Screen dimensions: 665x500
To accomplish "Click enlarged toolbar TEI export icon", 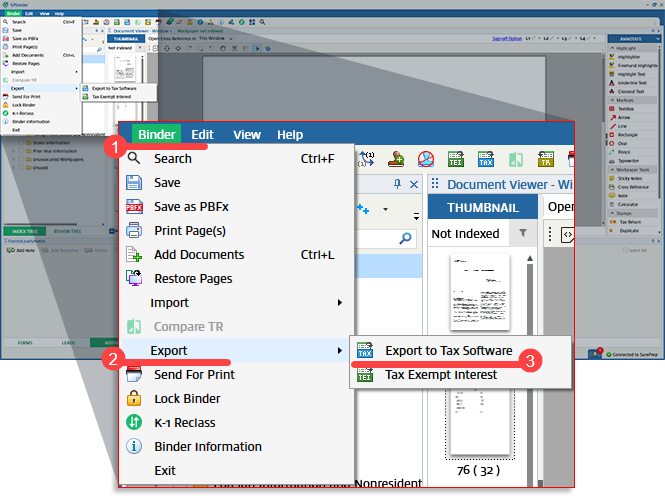I will click(456, 159).
